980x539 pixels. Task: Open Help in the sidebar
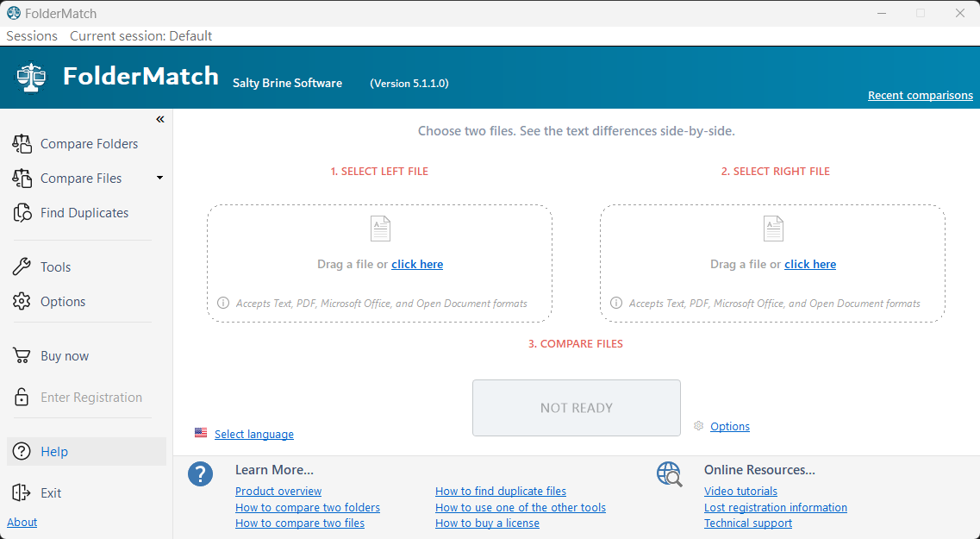click(86, 451)
